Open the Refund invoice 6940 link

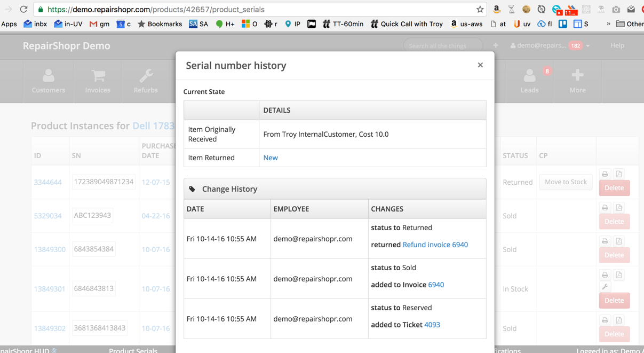click(x=435, y=245)
